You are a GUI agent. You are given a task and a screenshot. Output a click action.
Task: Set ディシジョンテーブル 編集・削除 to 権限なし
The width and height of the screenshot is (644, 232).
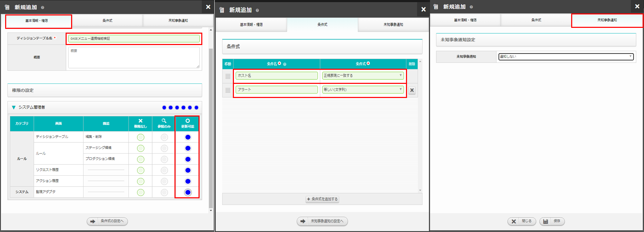(x=140, y=137)
